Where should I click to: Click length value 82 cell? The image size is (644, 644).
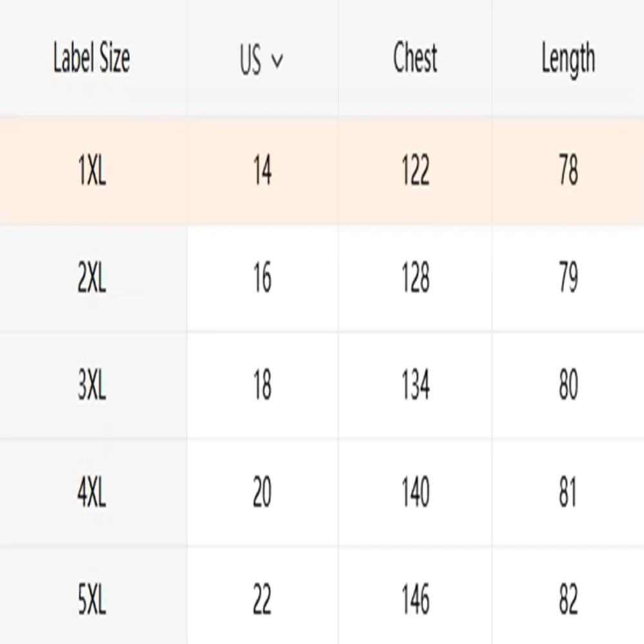568,600
